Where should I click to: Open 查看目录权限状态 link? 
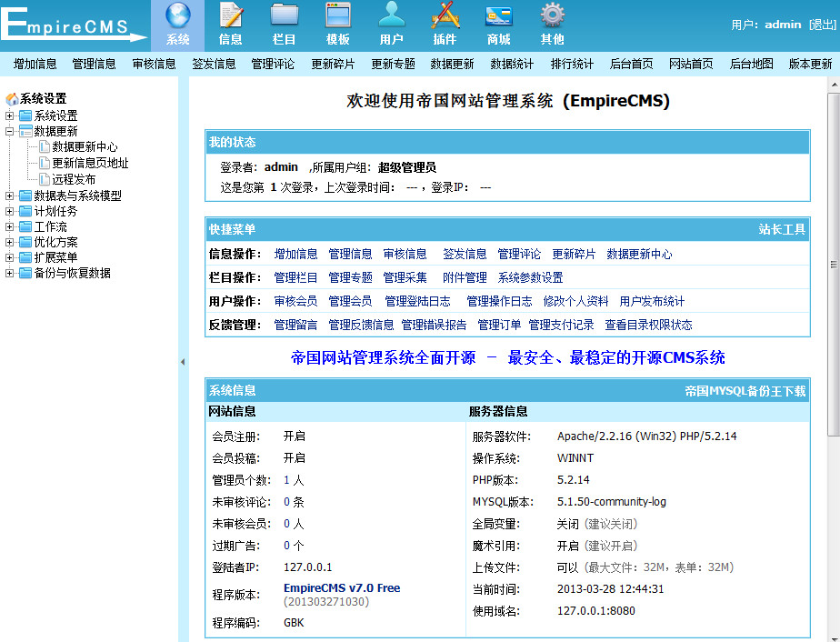click(648, 325)
